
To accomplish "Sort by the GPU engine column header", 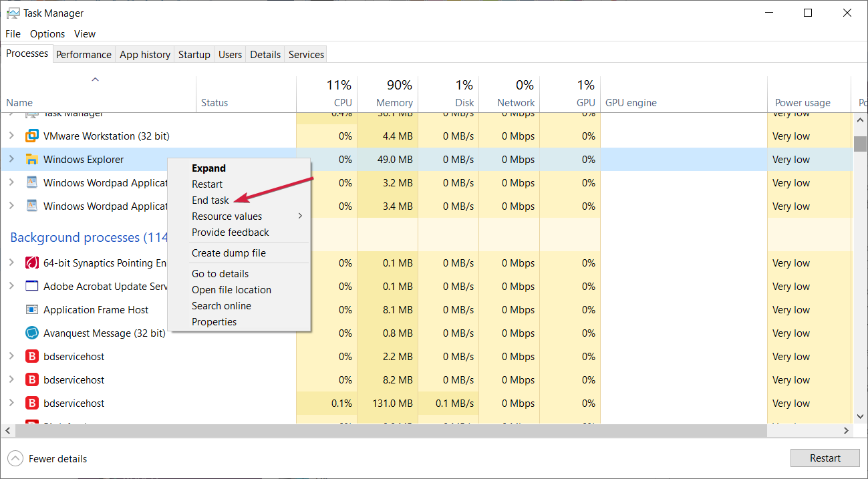I will [684, 94].
